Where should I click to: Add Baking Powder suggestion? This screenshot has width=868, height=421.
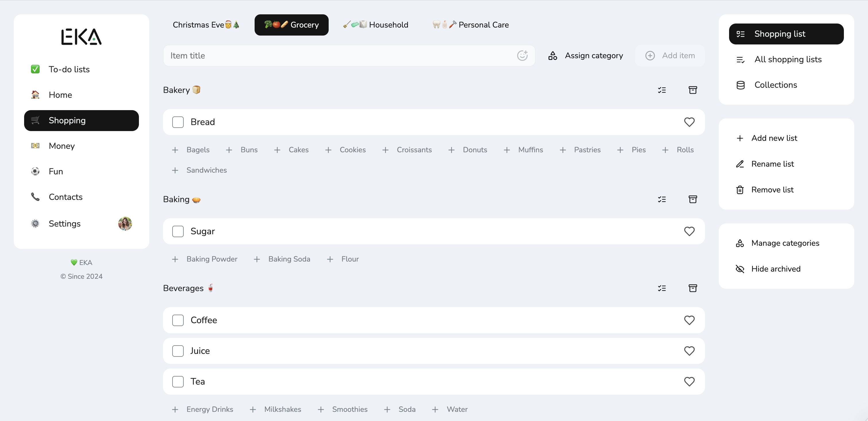point(205,259)
